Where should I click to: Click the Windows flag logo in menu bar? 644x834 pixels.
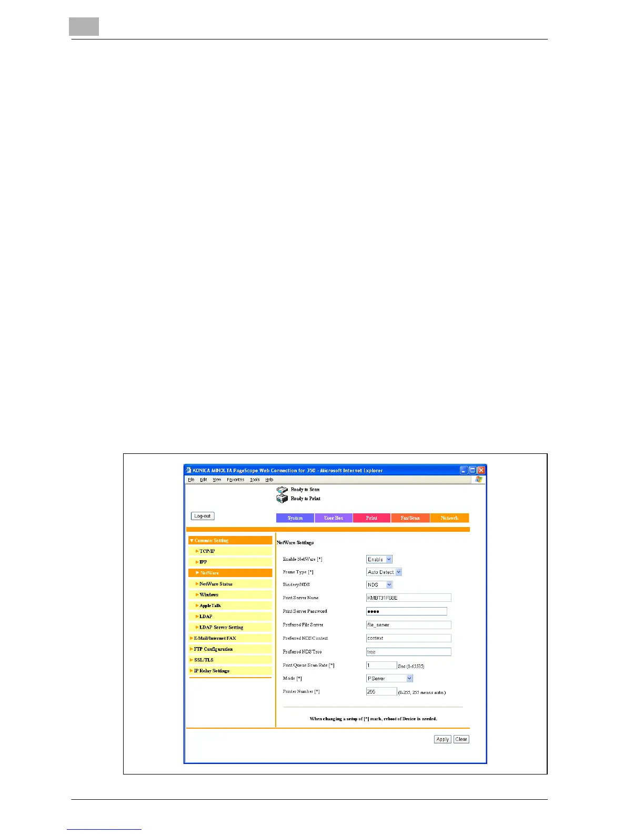tap(478, 480)
